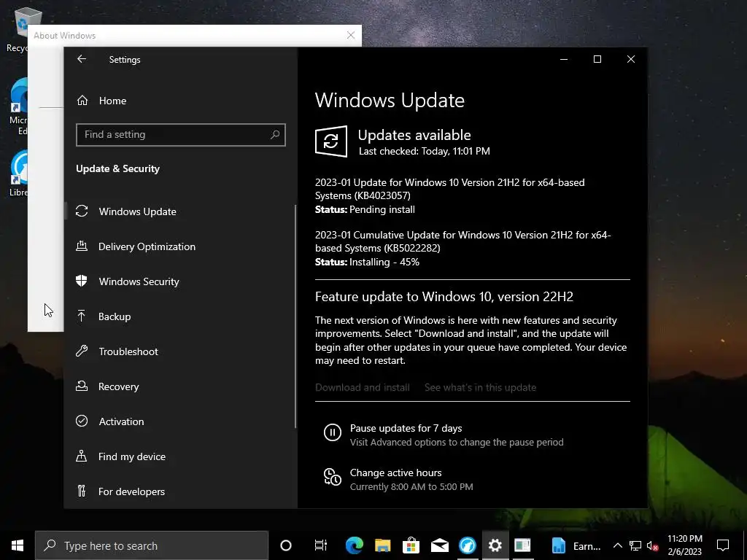Click the Activation checkmark icon
The height and width of the screenshot is (560, 747).
[82, 421]
